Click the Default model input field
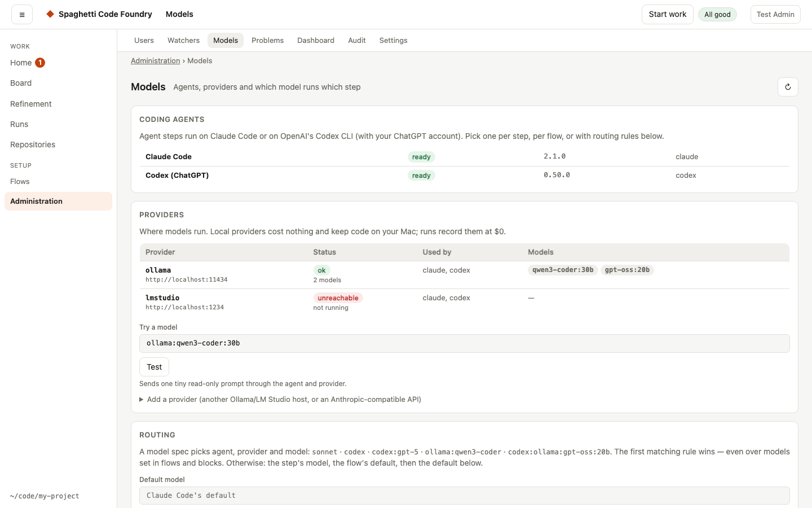The image size is (812, 508). (x=465, y=496)
